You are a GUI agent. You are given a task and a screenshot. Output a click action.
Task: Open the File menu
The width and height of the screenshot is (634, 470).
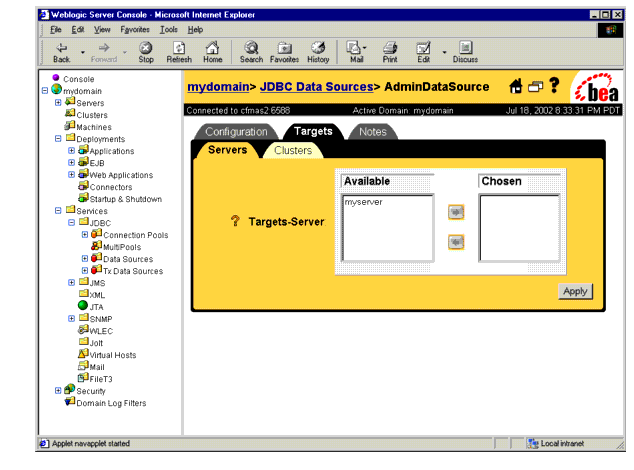click(x=55, y=30)
